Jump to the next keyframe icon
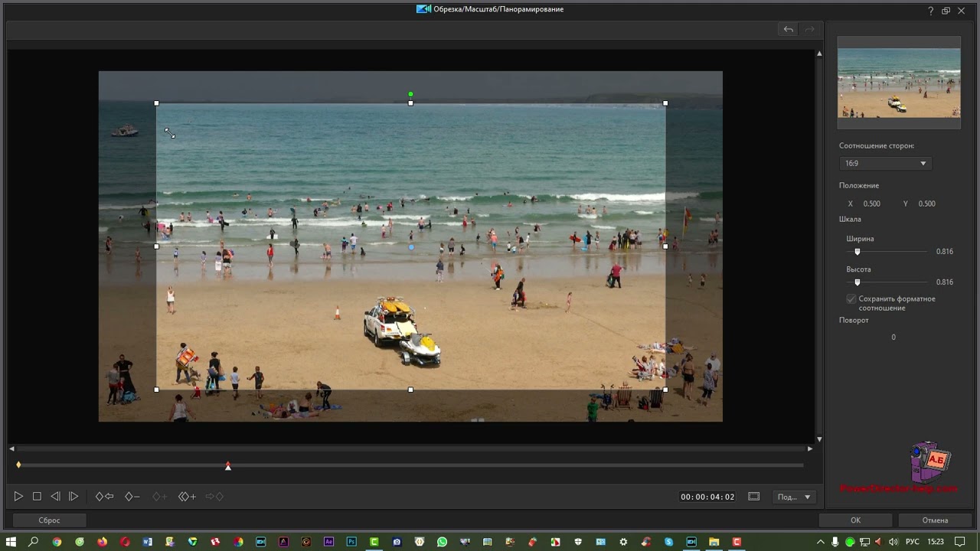Screen dimensions: 980x551 pyautogui.click(x=214, y=497)
